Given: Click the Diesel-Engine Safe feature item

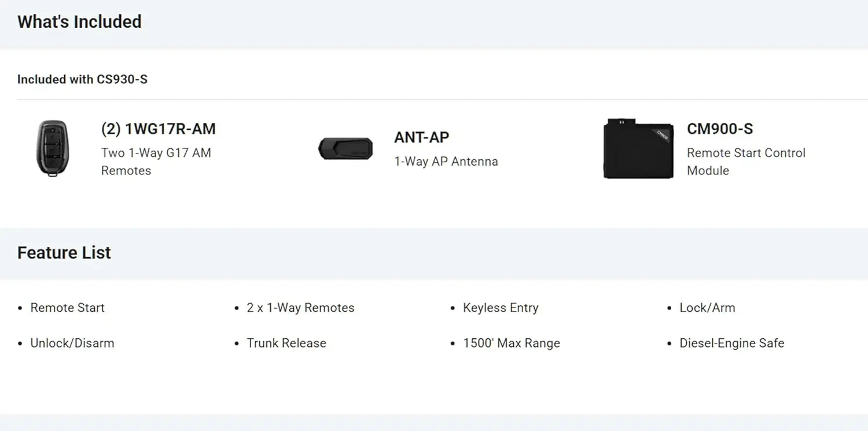Looking at the screenshot, I should pos(731,343).
